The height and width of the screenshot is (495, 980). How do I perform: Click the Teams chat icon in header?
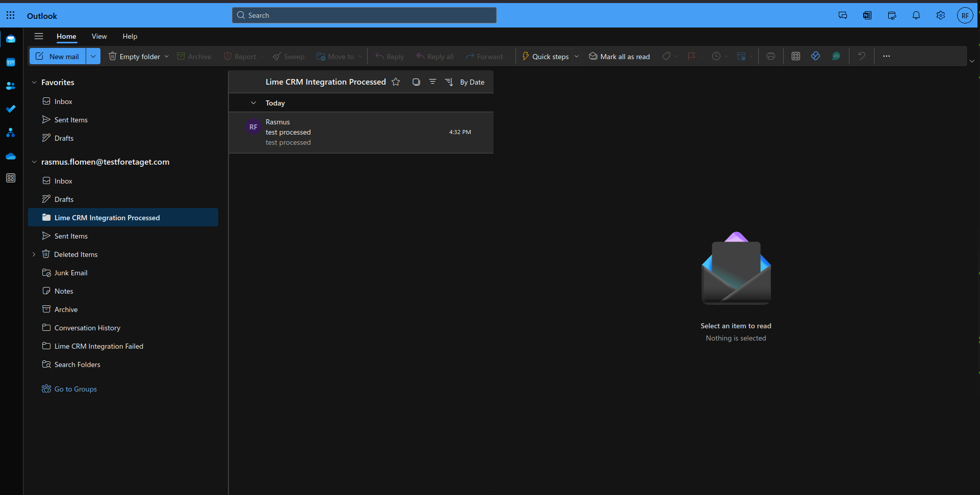click(843, 15)
